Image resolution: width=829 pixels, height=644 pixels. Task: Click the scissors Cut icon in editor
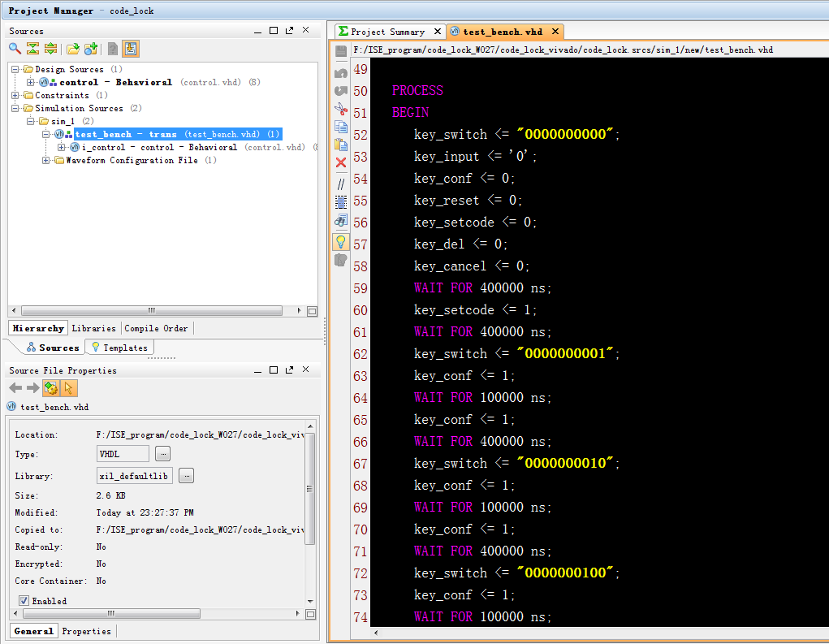pyautogui.click(x=341, y=109)
